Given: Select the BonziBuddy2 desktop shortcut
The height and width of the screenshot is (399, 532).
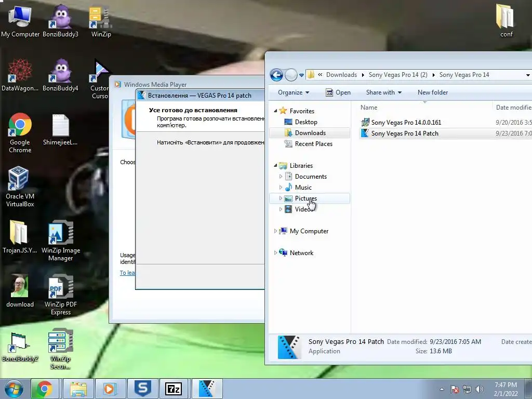Looking at the screenshot, I should point(20,346).
